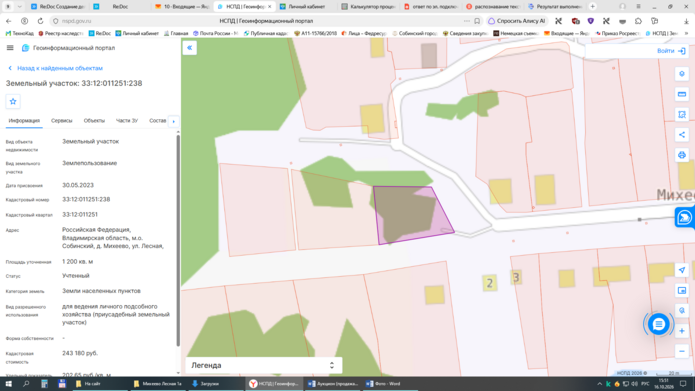This screenshot has height=391, width=695.
Task: Switch to the Сервисы tab
Action: click(62, 121)
